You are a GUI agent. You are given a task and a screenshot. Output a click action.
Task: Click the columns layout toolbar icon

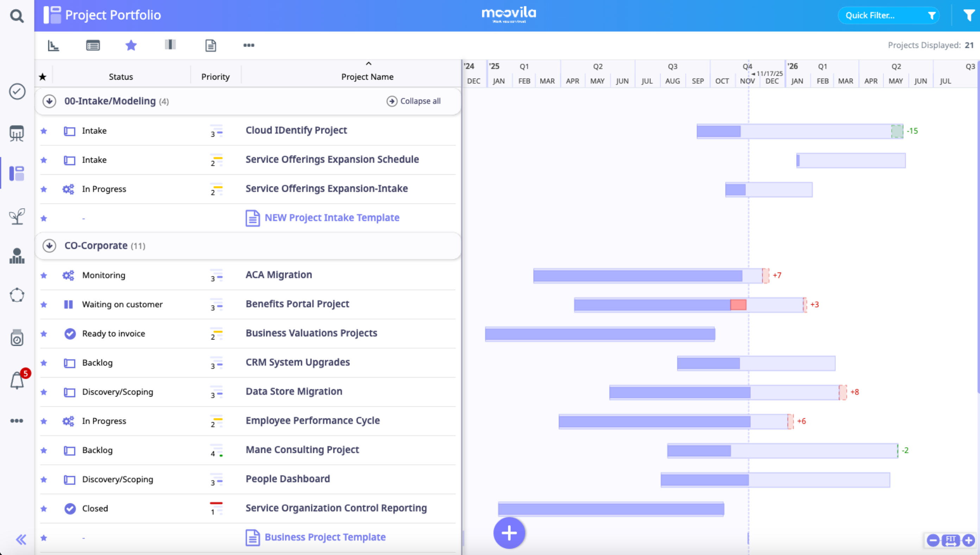(170, 45)
